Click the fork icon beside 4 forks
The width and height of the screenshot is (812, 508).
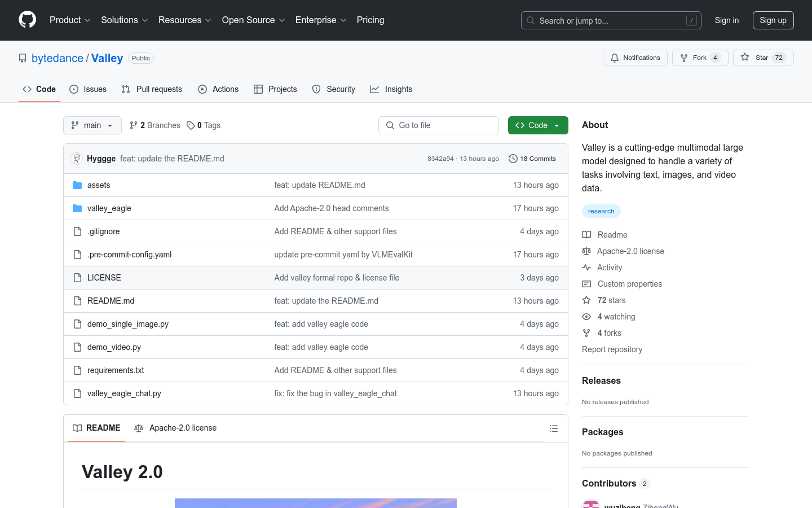coord(586,333)
